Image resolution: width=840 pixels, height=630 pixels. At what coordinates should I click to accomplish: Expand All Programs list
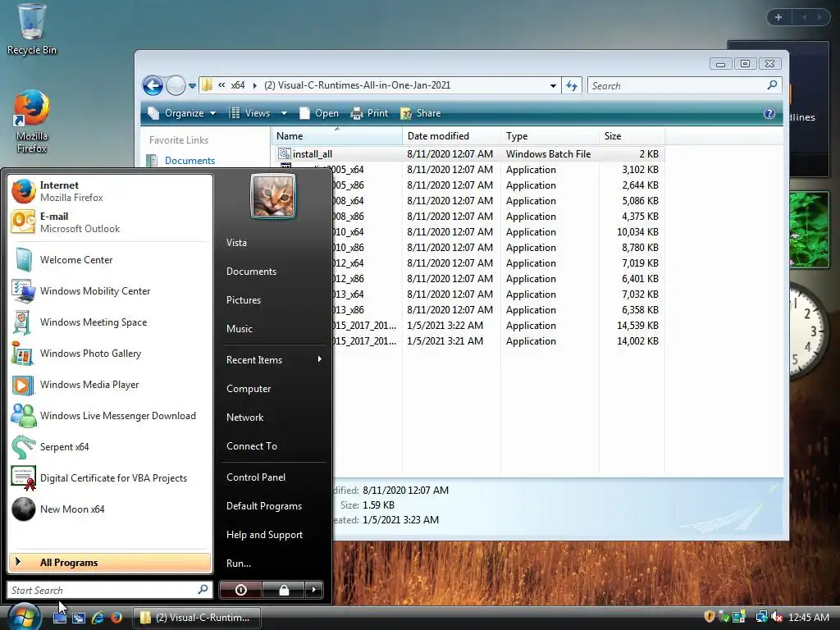tap(110, 563)
